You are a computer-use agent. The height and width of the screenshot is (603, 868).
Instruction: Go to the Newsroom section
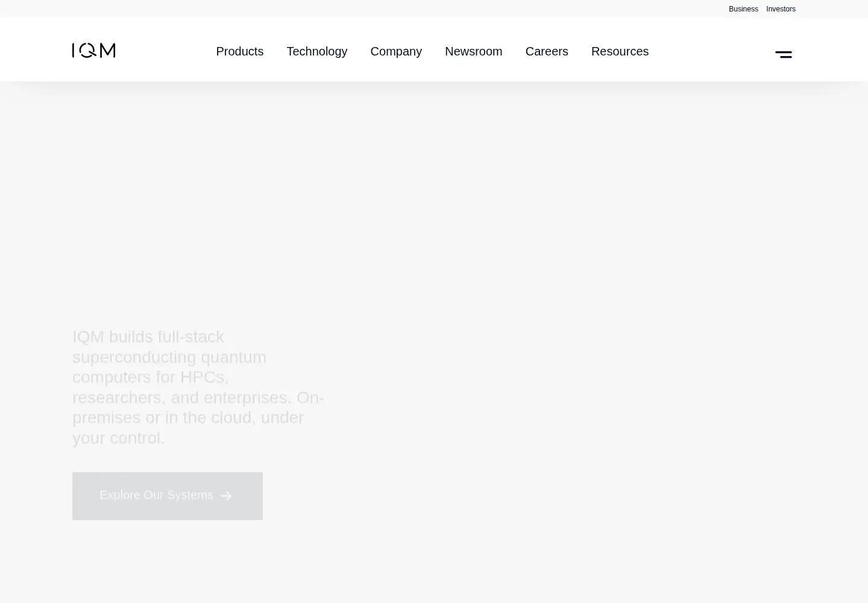[474, 51]
